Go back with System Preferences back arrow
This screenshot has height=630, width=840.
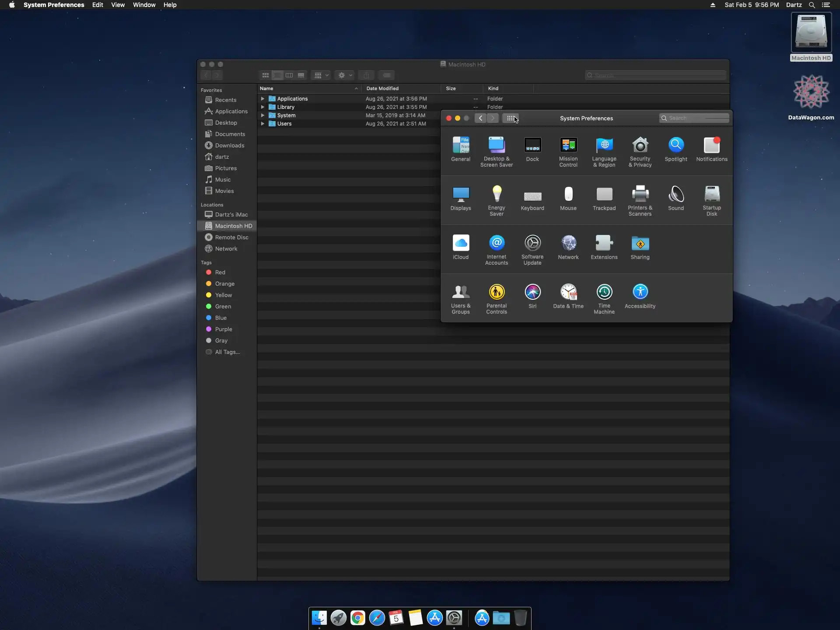point(480,118)
